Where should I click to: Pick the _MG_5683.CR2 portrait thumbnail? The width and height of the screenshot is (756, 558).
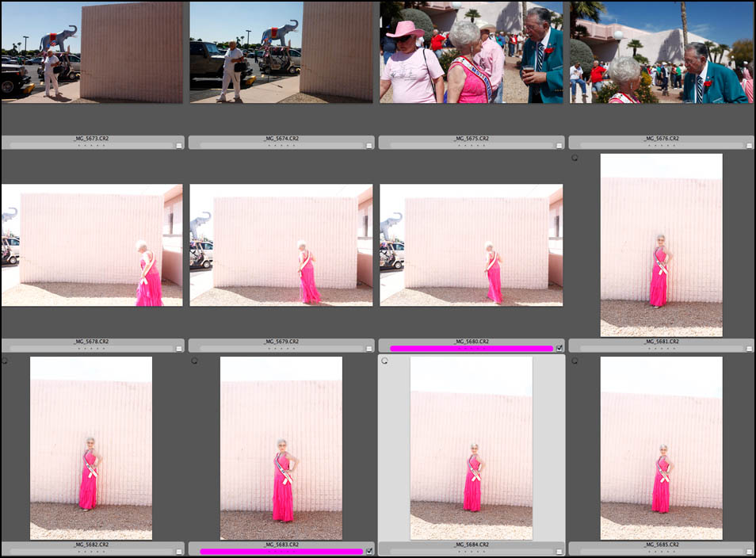click(x=281, y=448)
